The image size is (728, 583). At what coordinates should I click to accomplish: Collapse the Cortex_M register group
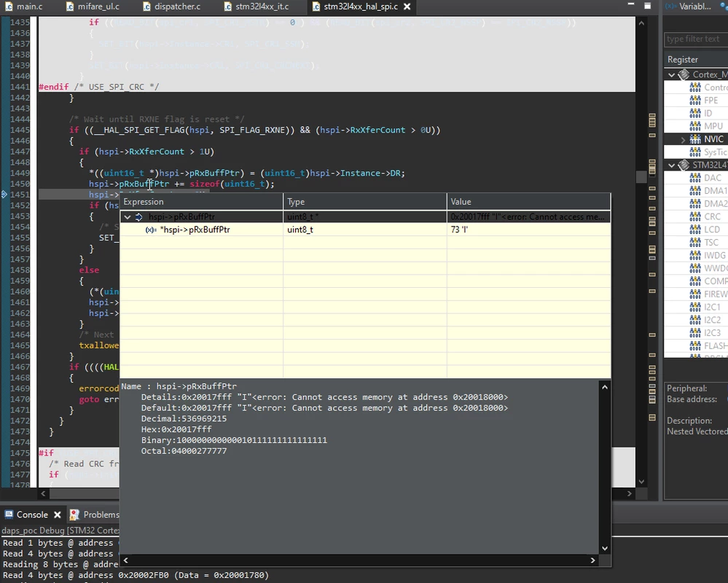coord(671,75)
